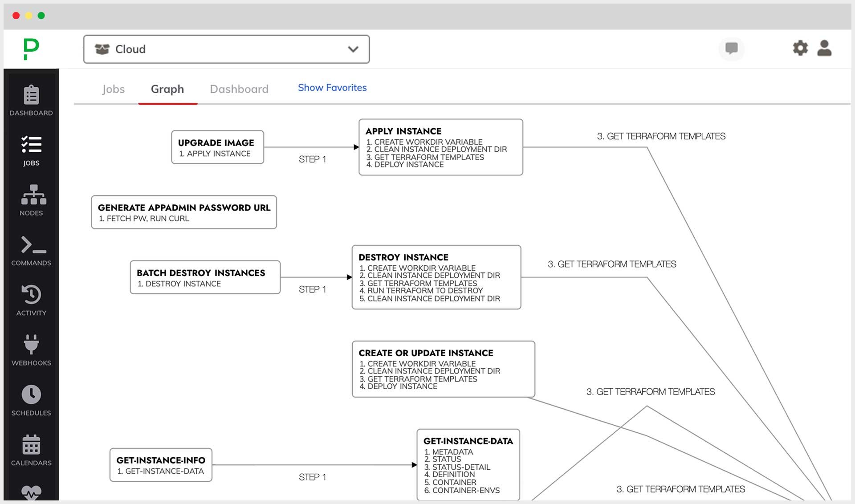Open settings gear menu
855x504 pixels.
tap(800, 48)
